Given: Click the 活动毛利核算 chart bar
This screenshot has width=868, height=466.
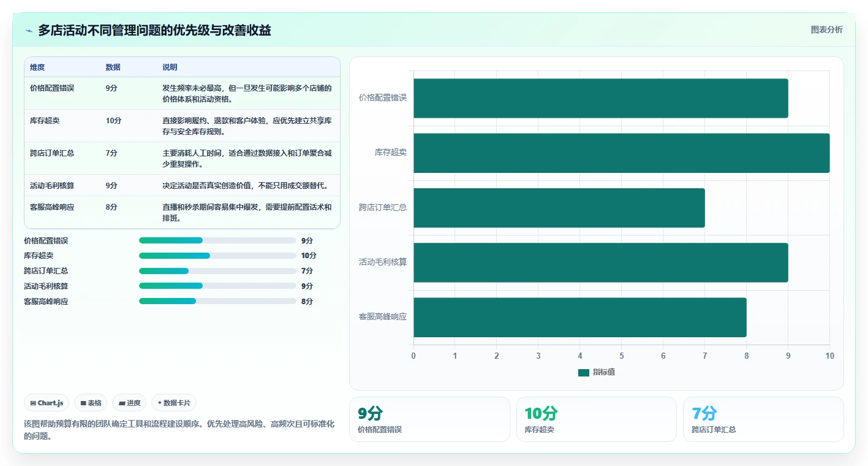Looking at the screenshot, I should [x=601, y=262].
